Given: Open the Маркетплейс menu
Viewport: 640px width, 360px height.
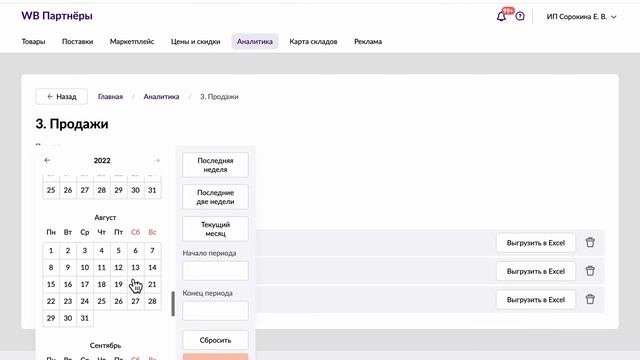Looking at the screenshot, I should coord(132,42).
